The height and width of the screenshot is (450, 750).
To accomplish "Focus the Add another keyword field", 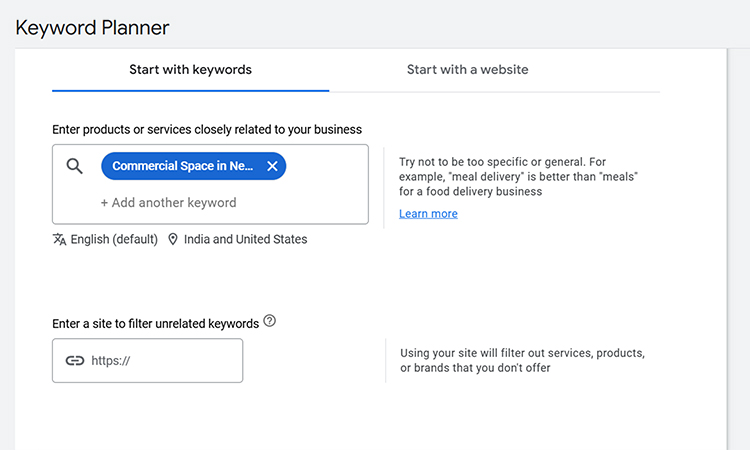I will tap(168, 203).
